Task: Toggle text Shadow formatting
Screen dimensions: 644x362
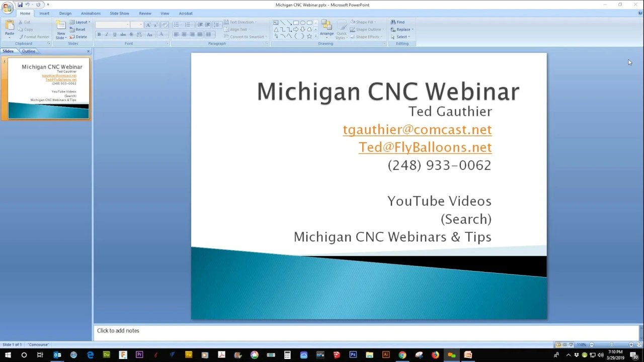Action: [x=132, y=34]
